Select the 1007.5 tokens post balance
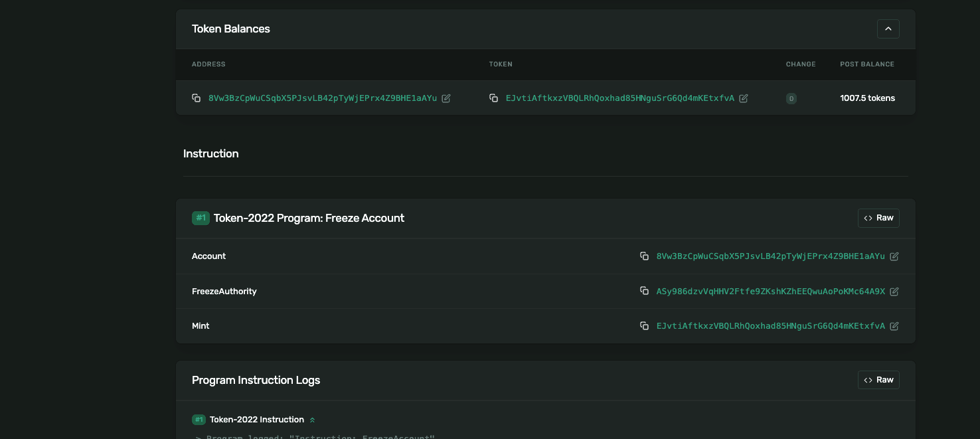 coord(867,98)
